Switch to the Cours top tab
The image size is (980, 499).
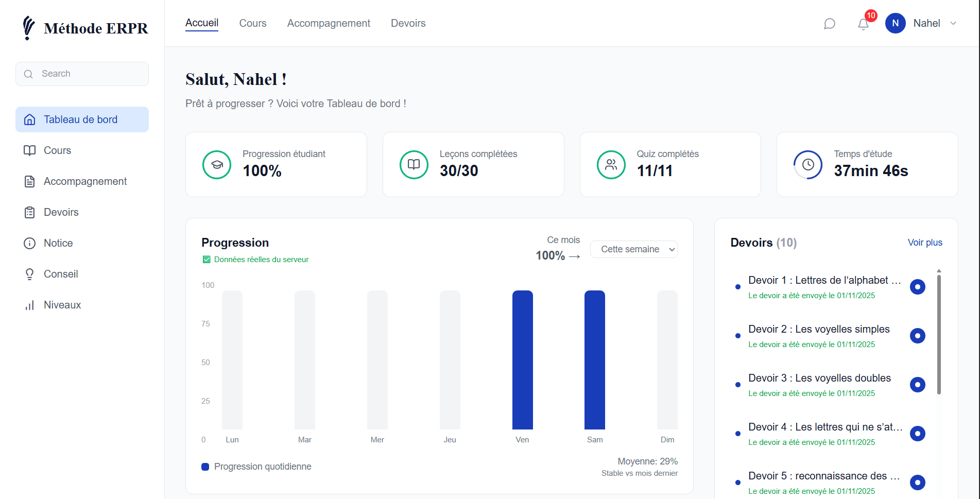tap(253, 23)
